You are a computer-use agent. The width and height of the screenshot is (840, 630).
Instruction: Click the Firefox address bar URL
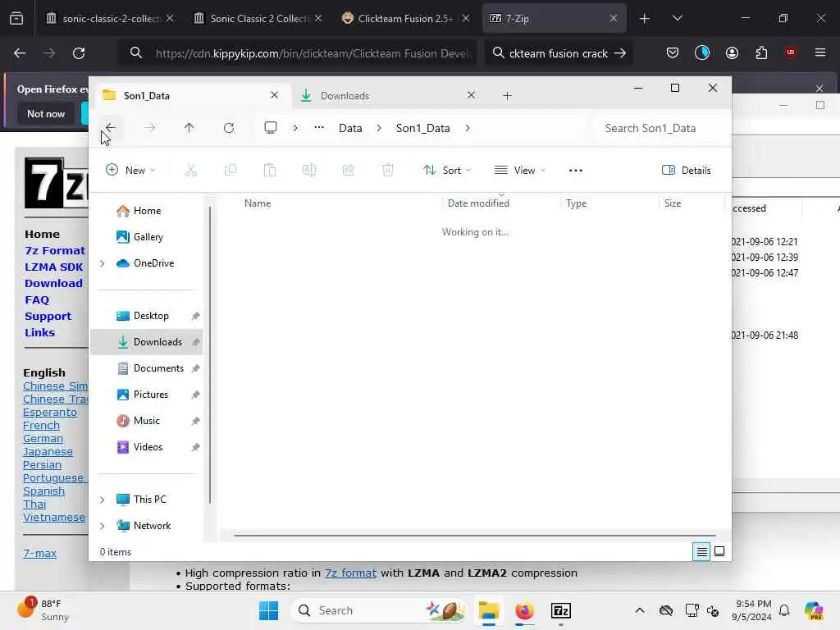(x=313, y=53)
